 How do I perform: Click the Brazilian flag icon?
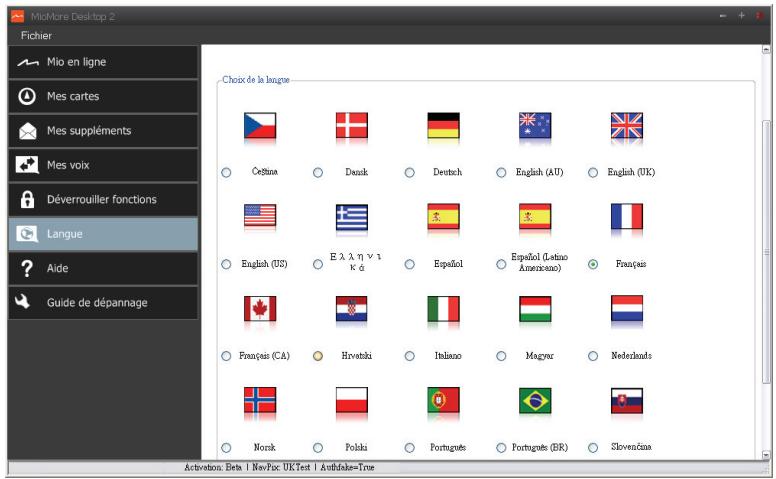[x=535, y=402]
